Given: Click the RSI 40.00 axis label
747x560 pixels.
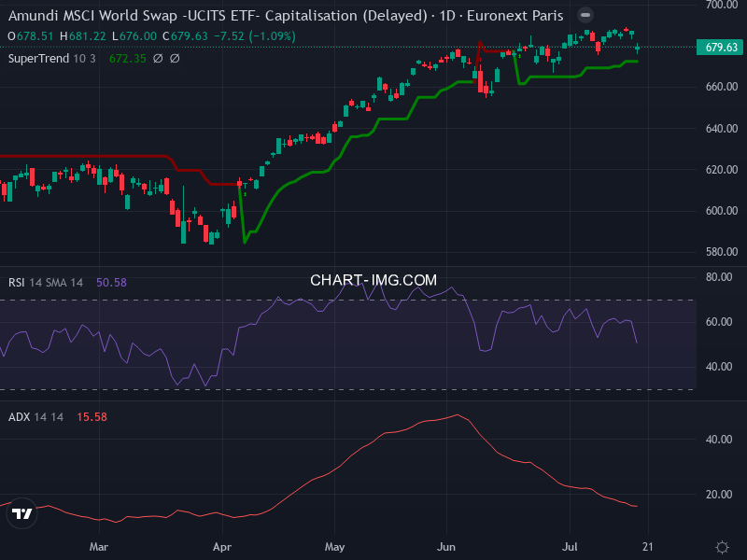Looking at the screenshot, I should pos(719,367).
